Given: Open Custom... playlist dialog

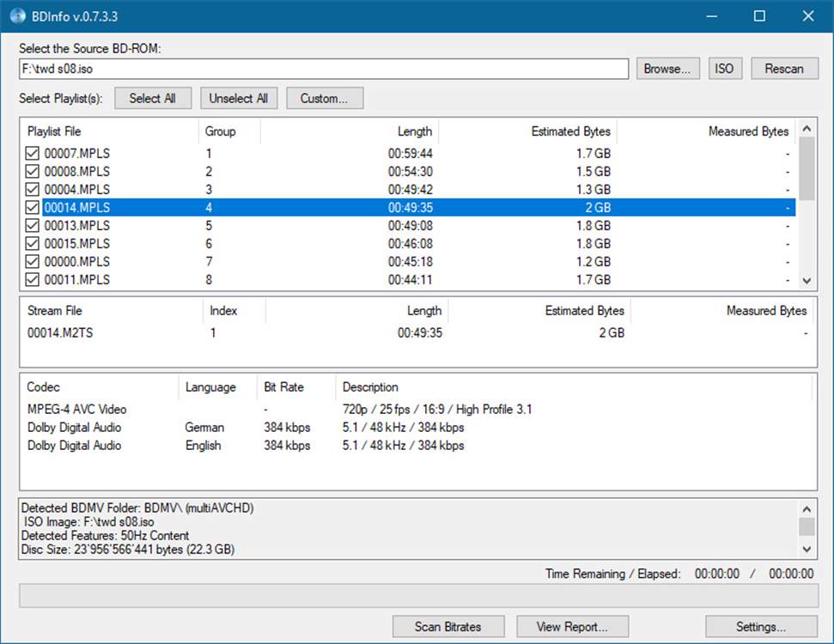Looking at the screenshot, I should [x=325, y=99].
